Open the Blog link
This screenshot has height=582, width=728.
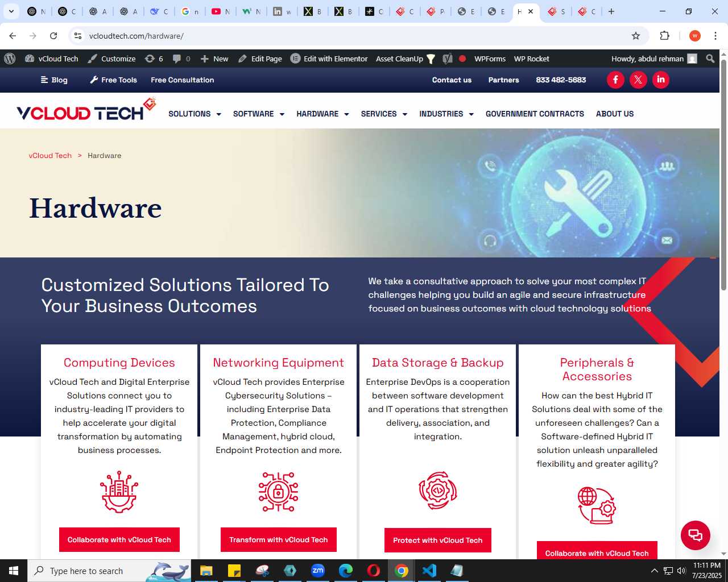[54, 80]
